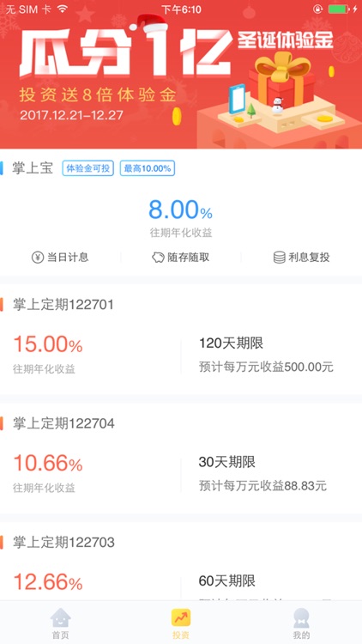362x644 pixels.
Task: Tap the rotation lock icon in status bar
Action: (x=317, y=9)
